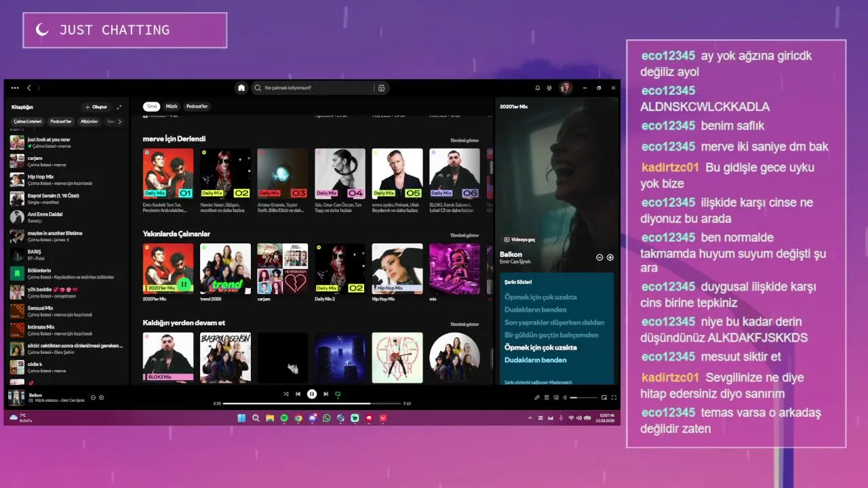Screen dimensions: 868x488
Task: Open Intimate Mix in the library
Action: 68,330
